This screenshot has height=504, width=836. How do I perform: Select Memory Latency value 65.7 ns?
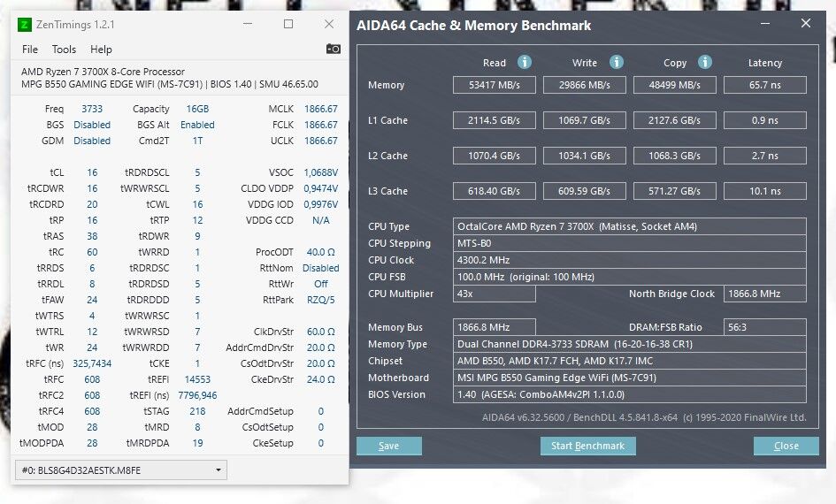pos(765,85)
